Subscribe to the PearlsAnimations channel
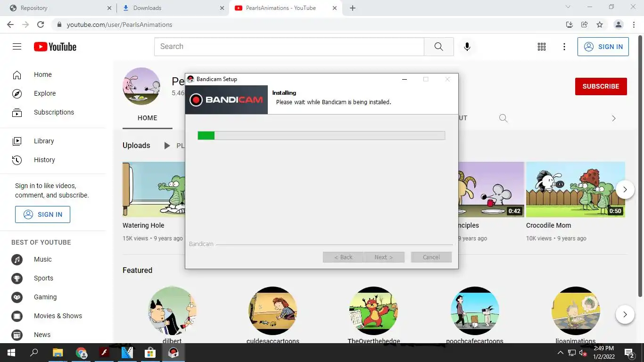Screen dimensions: 644x362 pos(601,86)
